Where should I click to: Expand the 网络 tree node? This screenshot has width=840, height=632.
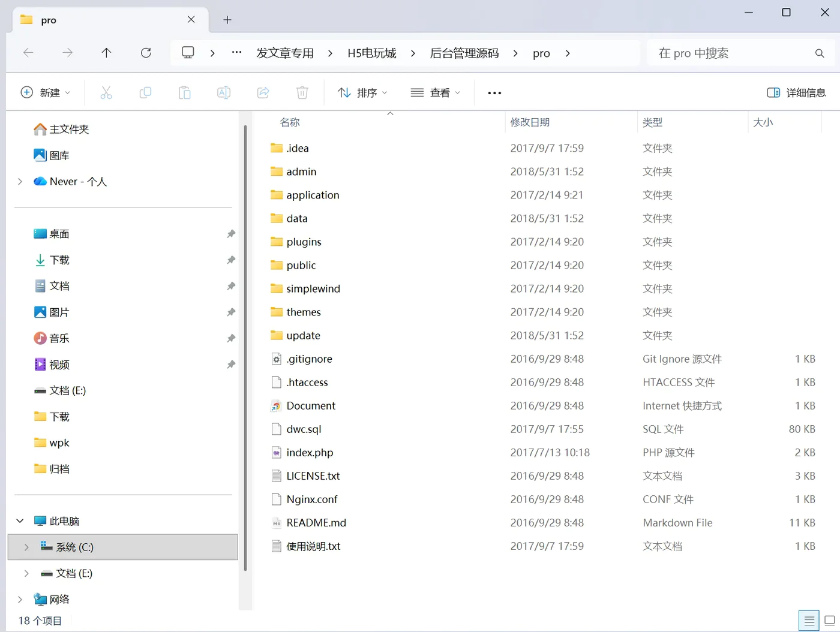[x=20, y=599]
